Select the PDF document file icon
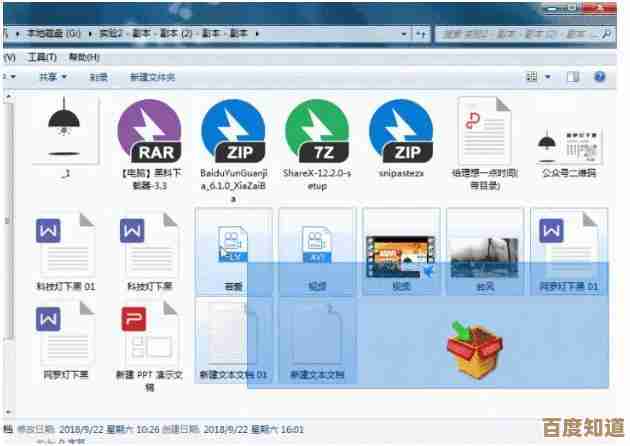Image resolution: width=630 pixels, height=446 pixels. 485,132
